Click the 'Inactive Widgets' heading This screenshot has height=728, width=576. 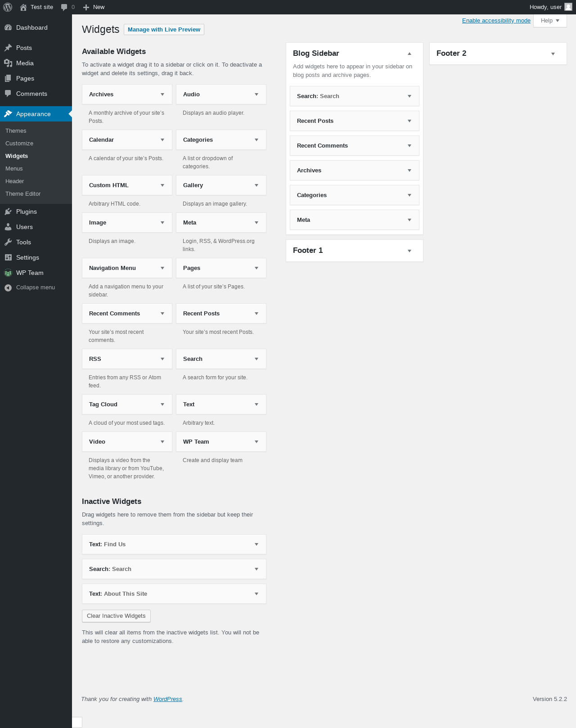(x=112, y=502)
